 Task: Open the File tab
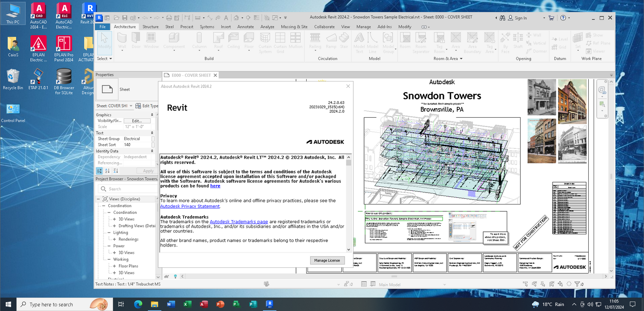tap(103, 27)
